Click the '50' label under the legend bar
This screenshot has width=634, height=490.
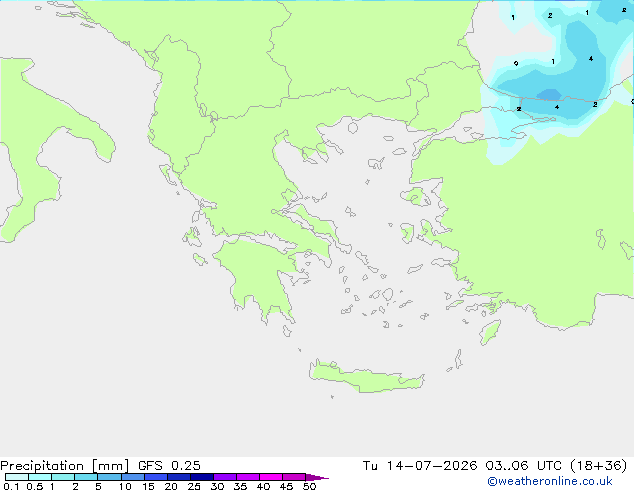[309, 486]
